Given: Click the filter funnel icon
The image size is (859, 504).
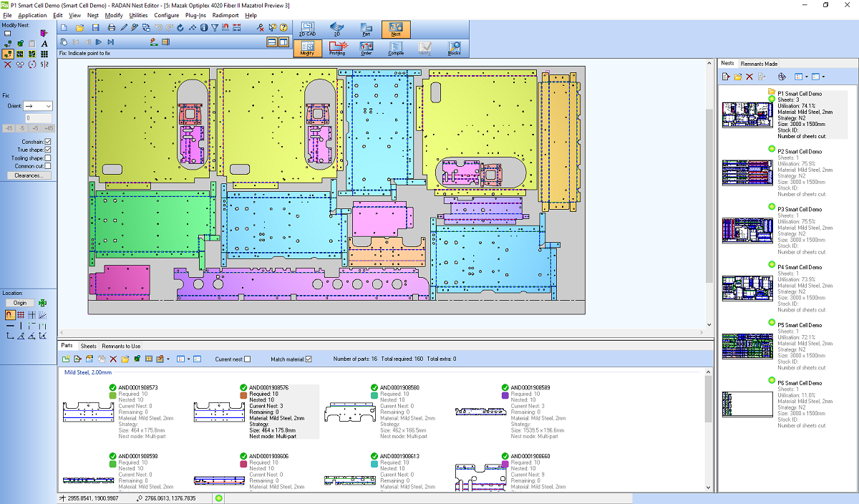Looking at the screenshot, I should tap(215, 27).
